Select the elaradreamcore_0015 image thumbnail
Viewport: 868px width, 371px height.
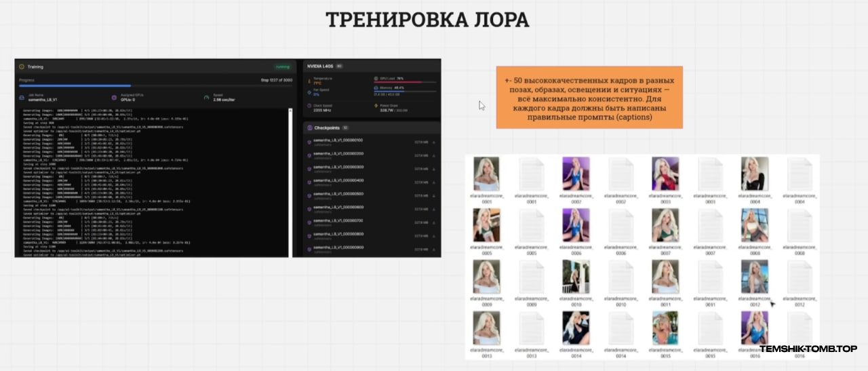click(665, 328)
